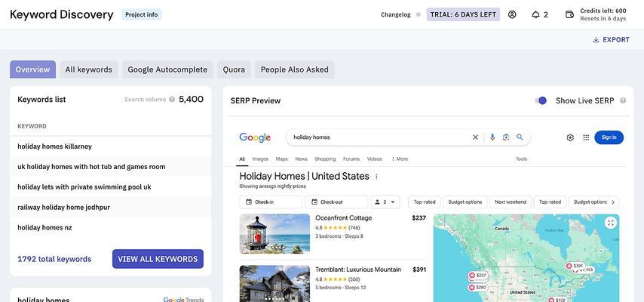This screenshot has height=302, width=644.
Task: Click the Project info badge
Action: [141, 15]
